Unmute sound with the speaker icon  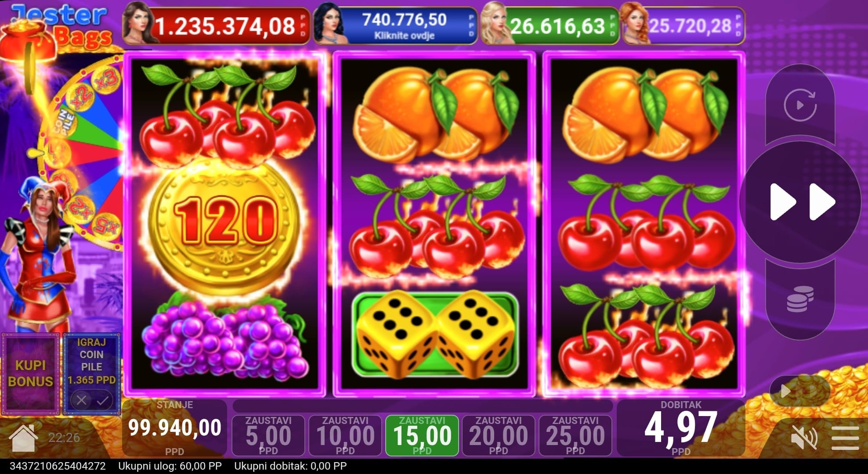(804, 438)
